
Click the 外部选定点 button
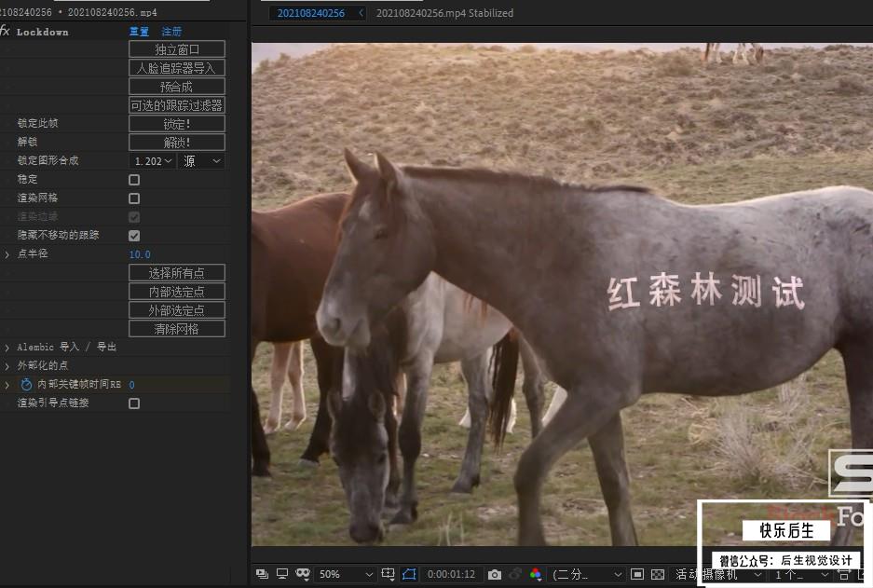[x=177, y=310]
